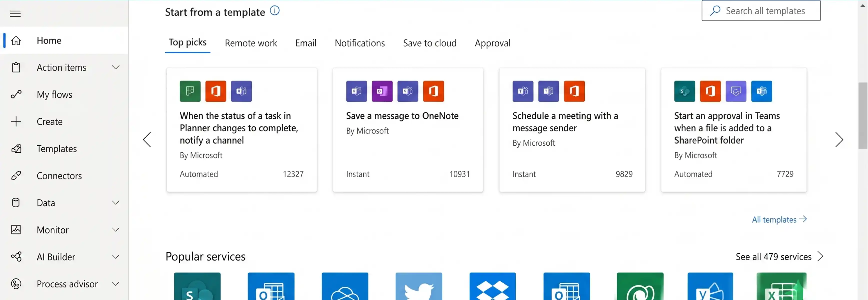Click the Data cylinder icon
The image size is (868, 300).
click(16, 202)
